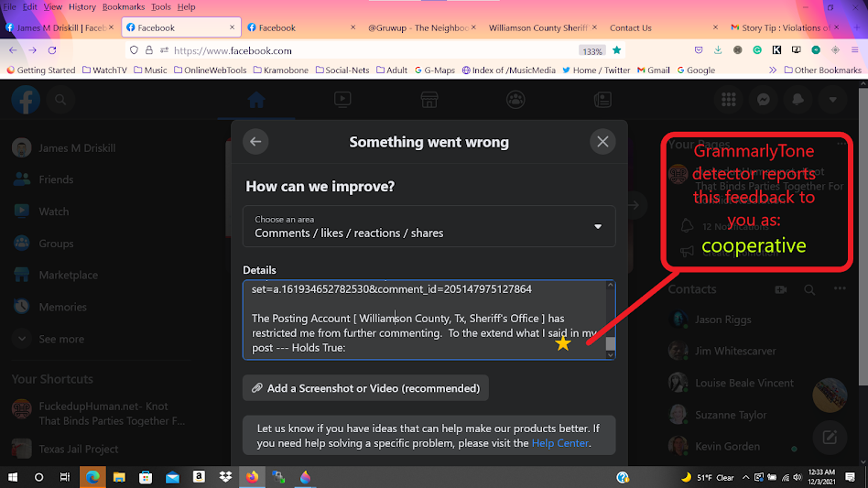
Task: Open Firefox downloads icon
Action: coord(718,50)
